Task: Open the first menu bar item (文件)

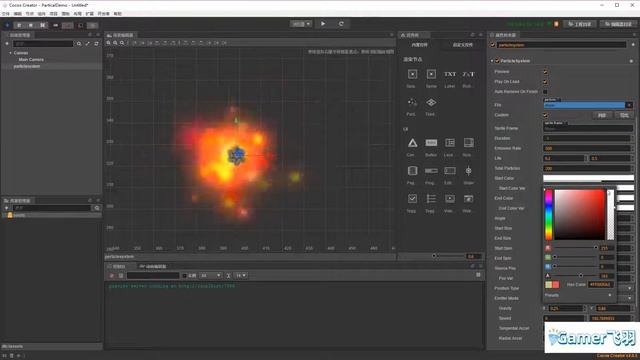Action: (6, 14)
